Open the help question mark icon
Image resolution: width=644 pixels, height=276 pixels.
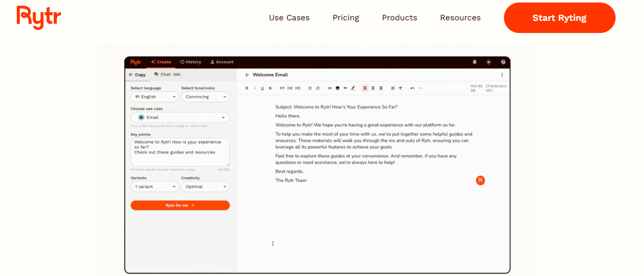(x=503, y=62)
